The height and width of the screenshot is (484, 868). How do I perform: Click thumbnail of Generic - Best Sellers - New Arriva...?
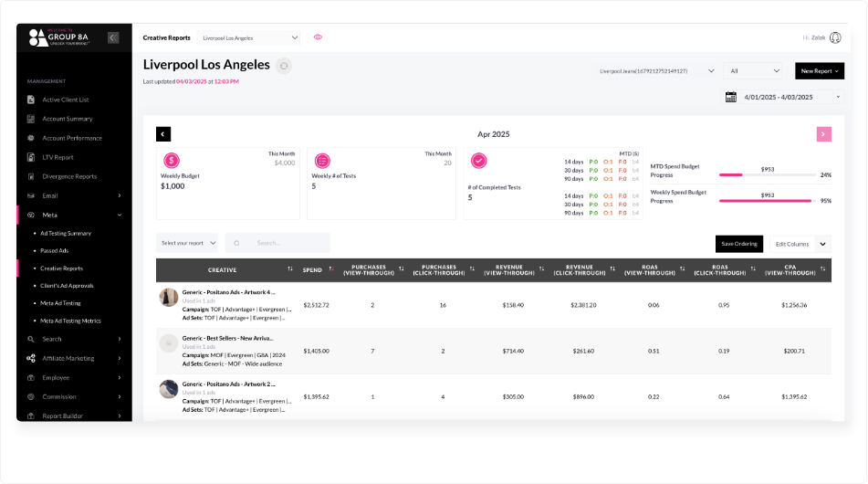[169, 343]
